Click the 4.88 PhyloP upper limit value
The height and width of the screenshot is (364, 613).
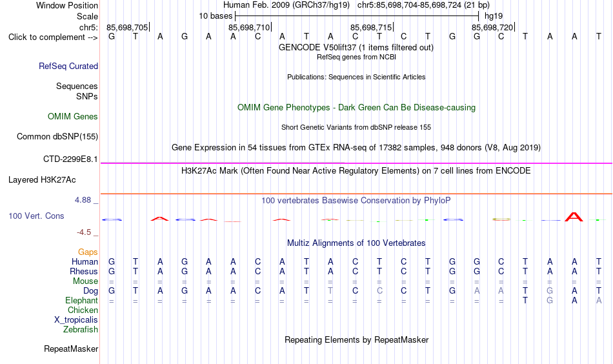coord(83,200)
